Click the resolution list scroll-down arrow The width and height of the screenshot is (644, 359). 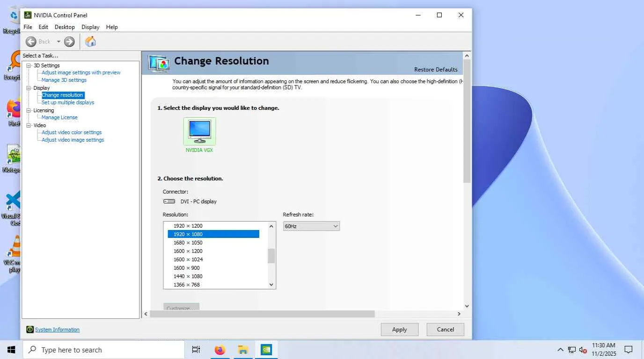(271, 284)
